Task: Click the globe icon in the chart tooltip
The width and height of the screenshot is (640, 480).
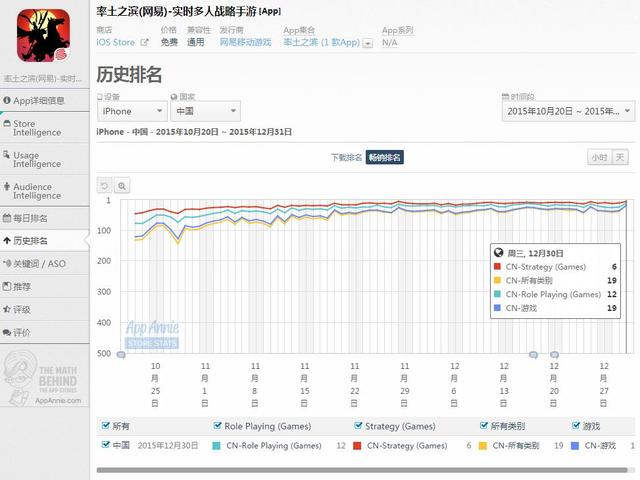Action: [498, 253]
